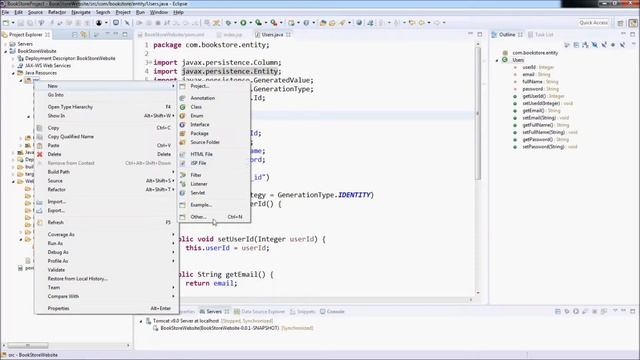Collapse the Users class in Outline
Viewport: 640px width, 360px height.
pos(497,60)
